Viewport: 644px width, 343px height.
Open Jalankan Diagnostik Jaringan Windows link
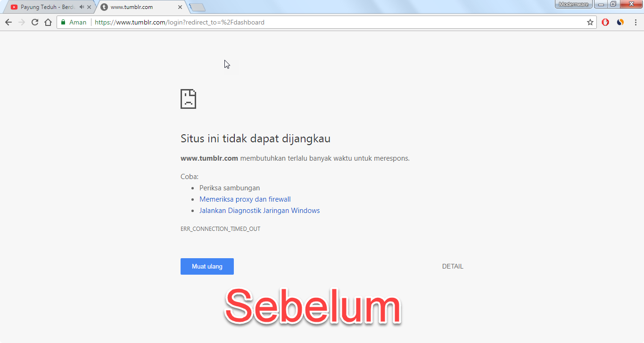(260, 211)
